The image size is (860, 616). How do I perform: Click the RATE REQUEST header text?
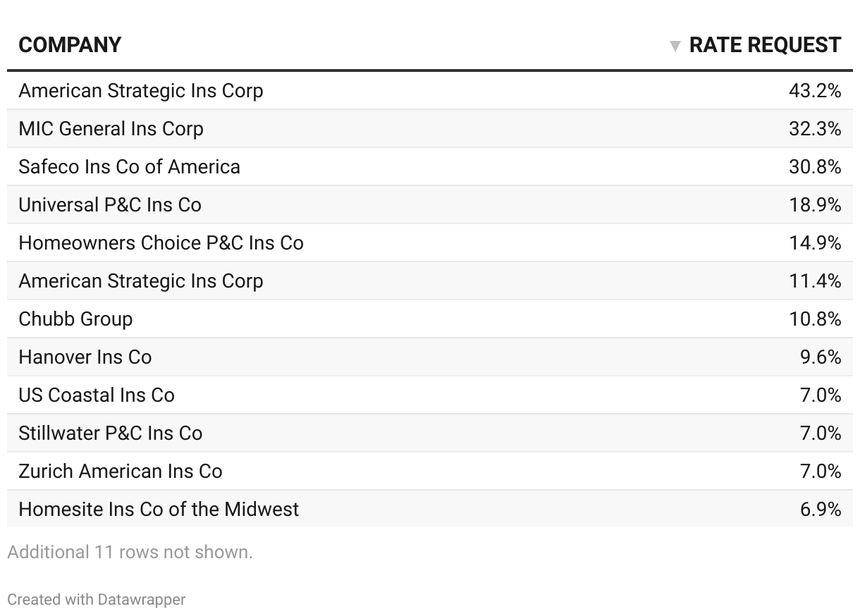tap(765, 45)
